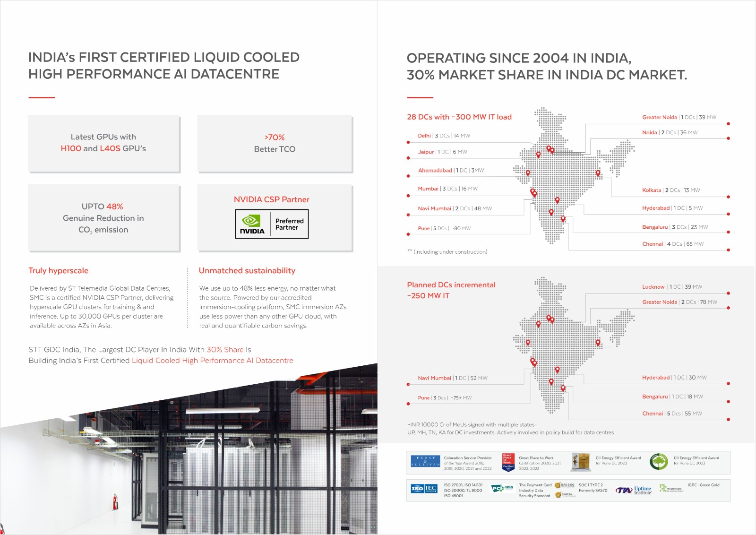Screen dimensions: 756x535
Task: Select the ISO IEC certification logo
Action: 424,489
